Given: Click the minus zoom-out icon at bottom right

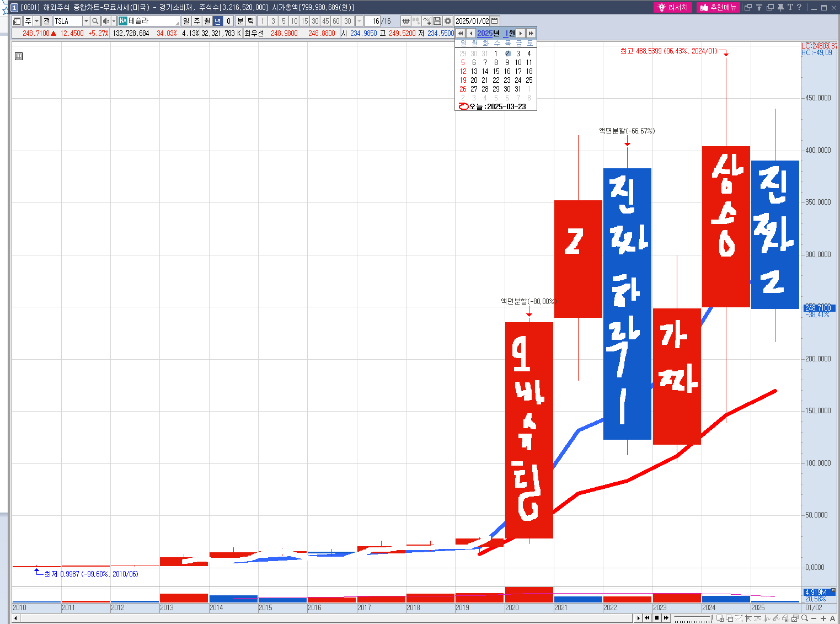Looking at the screenshot, I should (814, 618).
